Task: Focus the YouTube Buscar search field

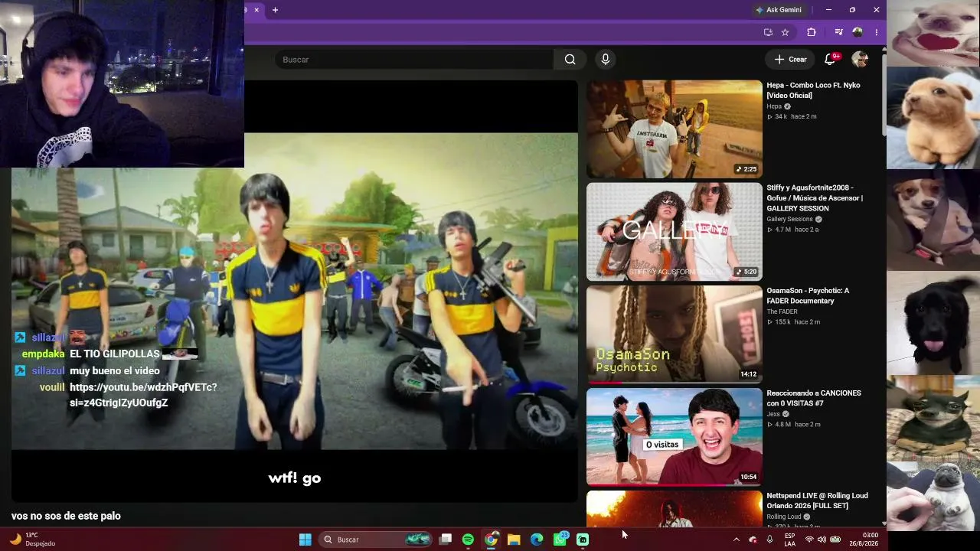Action: (414, 60)
